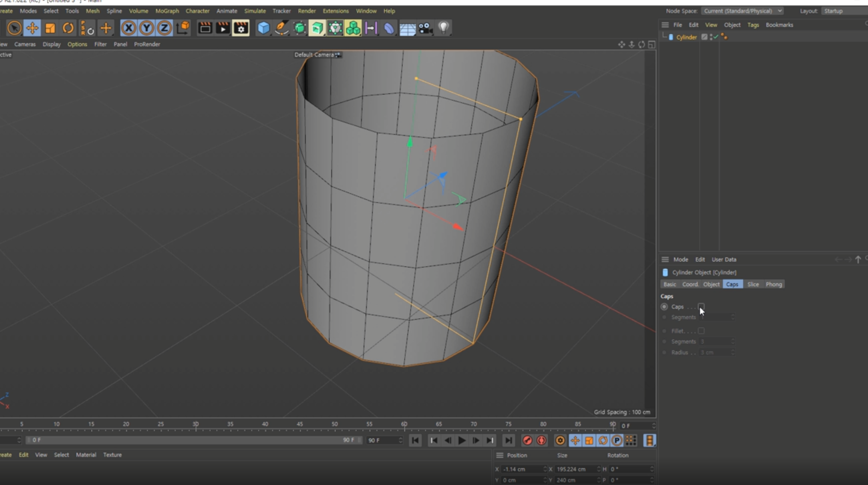The width and height of the screenshot is (868, 485).
Task: Select the Scale tool icon
Action: point(50,28)
